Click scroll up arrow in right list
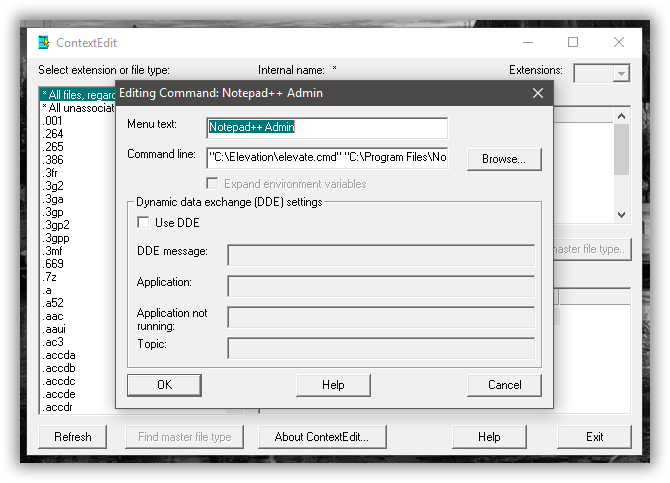 [x=622, y=116]
